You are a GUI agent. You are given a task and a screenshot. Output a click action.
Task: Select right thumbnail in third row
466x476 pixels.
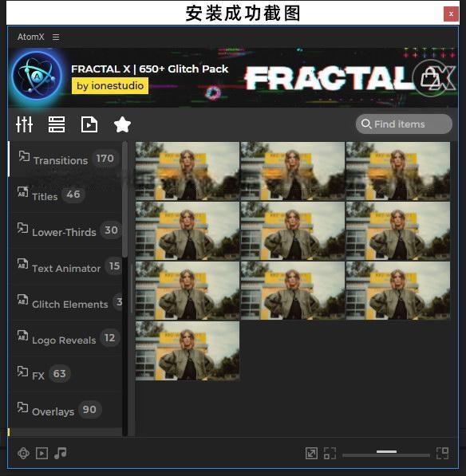pyautogui.click(x=398, y=290)
